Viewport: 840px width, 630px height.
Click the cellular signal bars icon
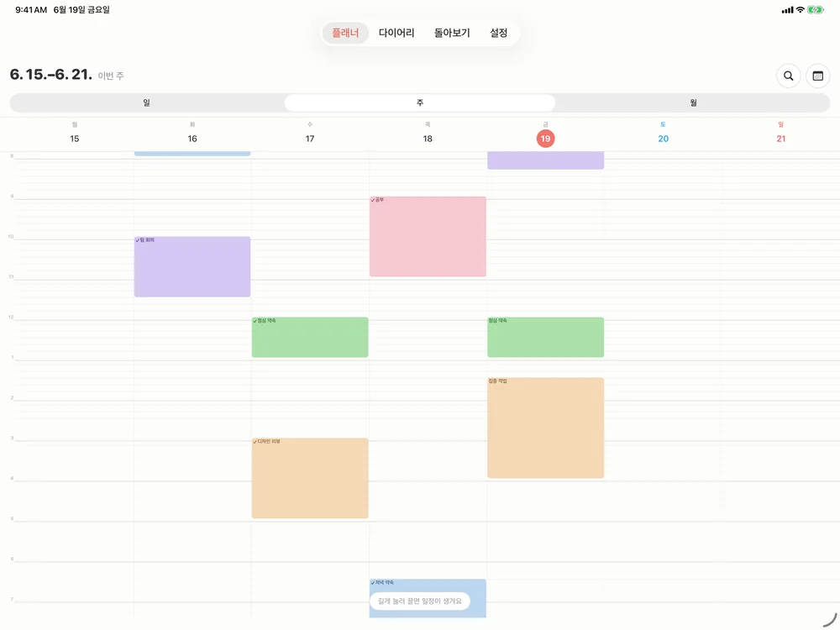(788, 9)
